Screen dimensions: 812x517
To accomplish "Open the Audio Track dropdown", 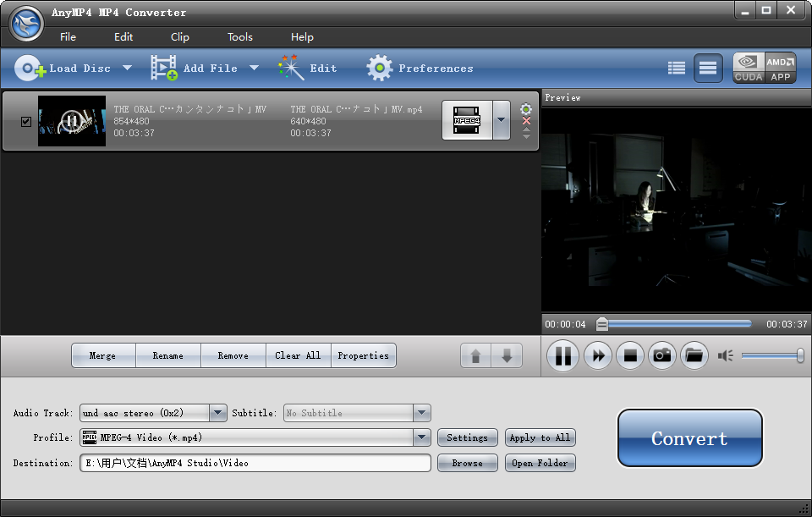I will (x=217, y=413).
